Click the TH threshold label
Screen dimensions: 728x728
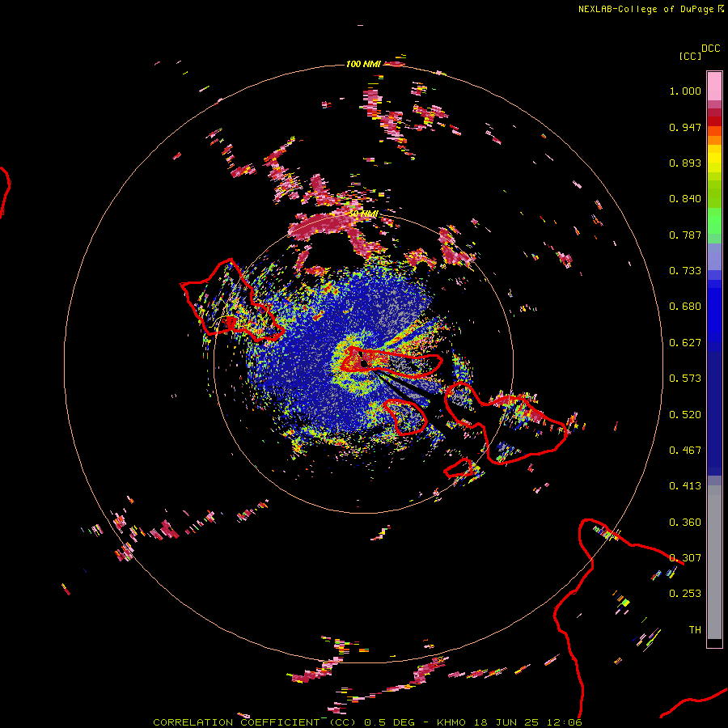(695, 630)
